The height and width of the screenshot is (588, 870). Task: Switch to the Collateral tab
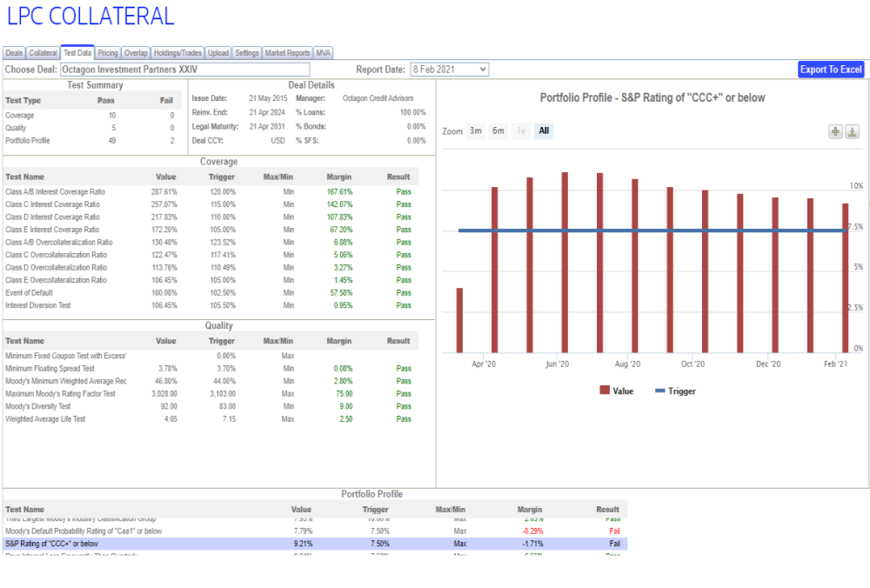[x=43, y=53]
